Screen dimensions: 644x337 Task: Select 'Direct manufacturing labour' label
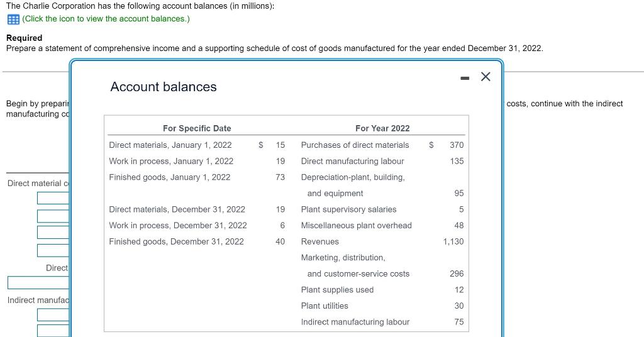pyautogui.click(x=352, y=161)
